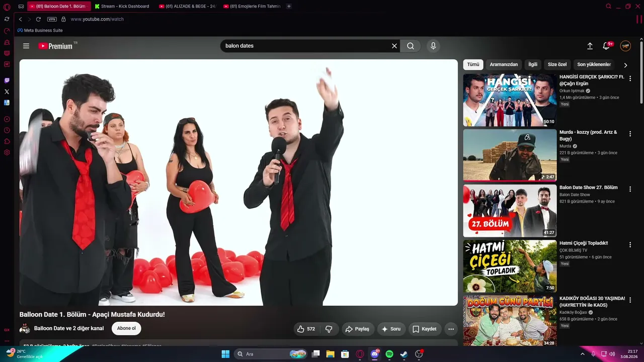This screenshot has height=362, width=644.
Task: Share the video with Paylaş
Action: 358,329
